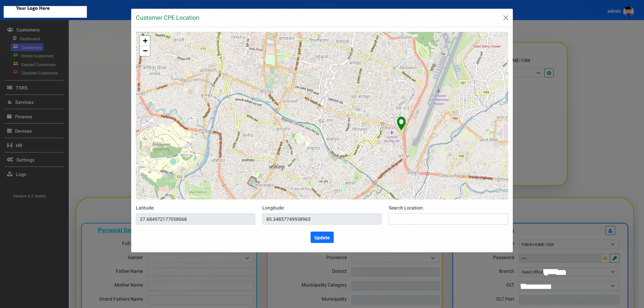Viewport: 644px width, 308px height.
Task: Open the OLT dropdown
Action: (x=569, y=286)
